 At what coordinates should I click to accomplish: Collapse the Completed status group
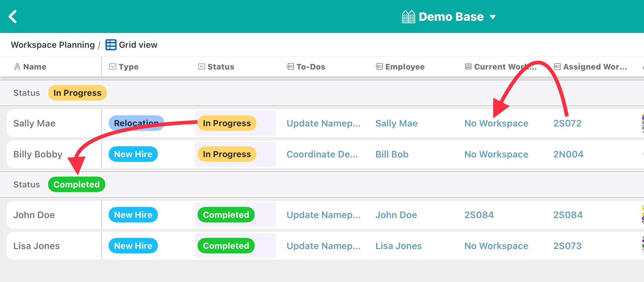pos(76,184)
